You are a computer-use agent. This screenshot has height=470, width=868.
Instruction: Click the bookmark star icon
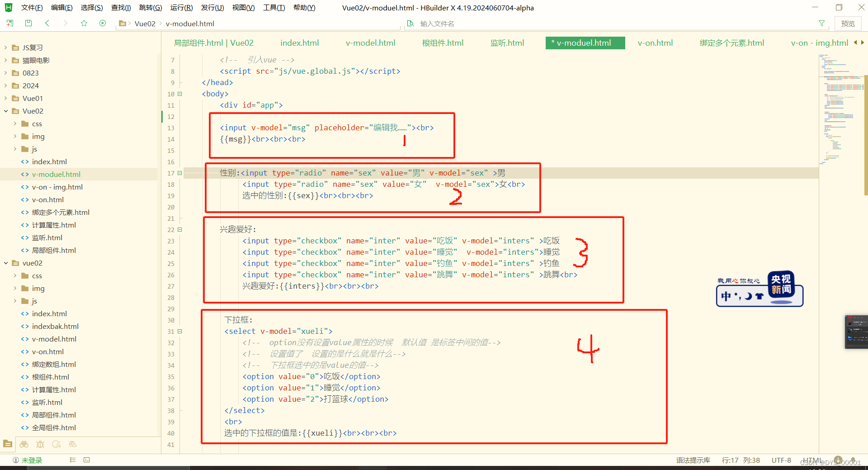click(84, 23)
